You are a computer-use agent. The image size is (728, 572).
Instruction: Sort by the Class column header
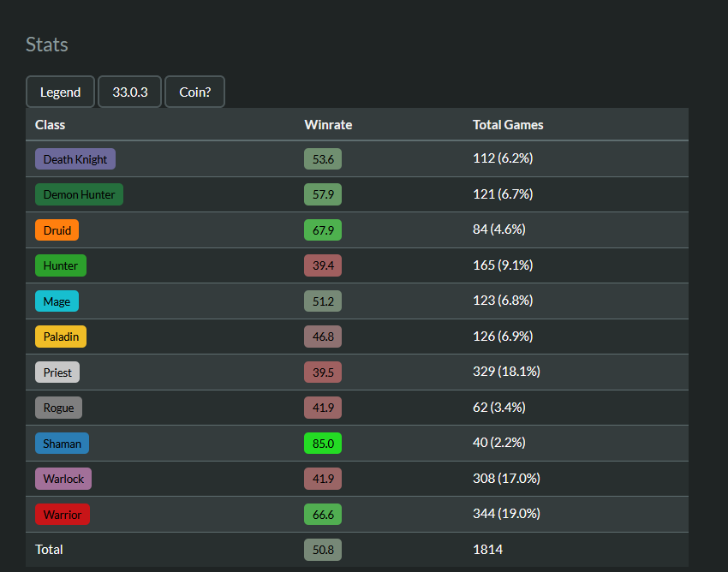[x=51, y=125]
